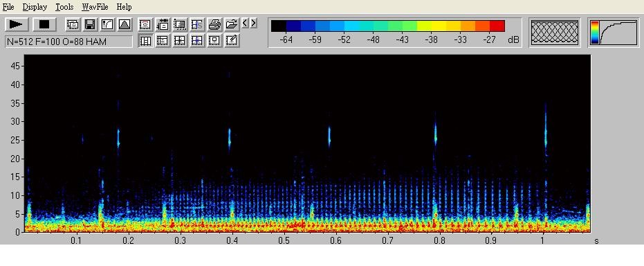Click the save floppy disk icon
This screenshot has height=266, width=644.
(x=90, y=24)
